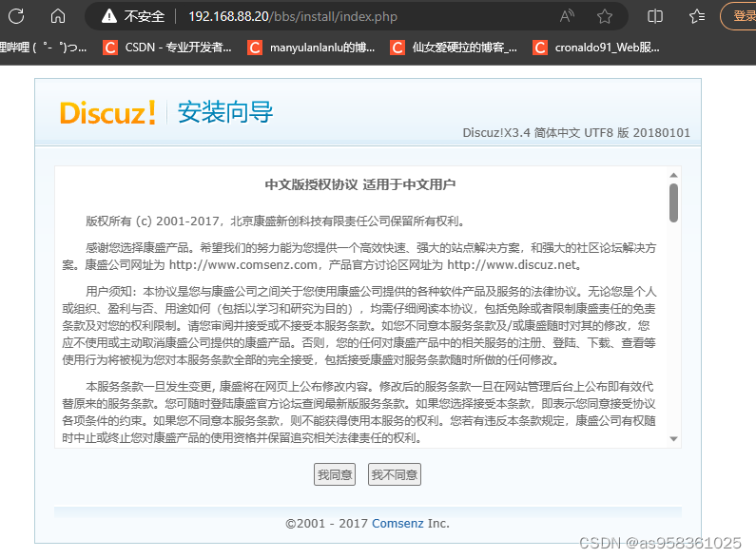The height and width of the screenshot is (558, 756).
Task: Go to the browser home page icon
Action: (x=58, y=16)
